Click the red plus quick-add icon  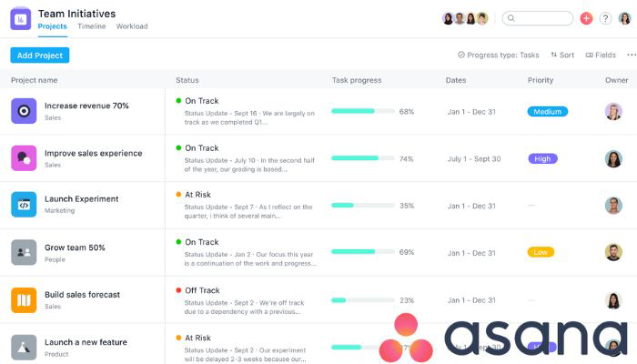point(586,18)
